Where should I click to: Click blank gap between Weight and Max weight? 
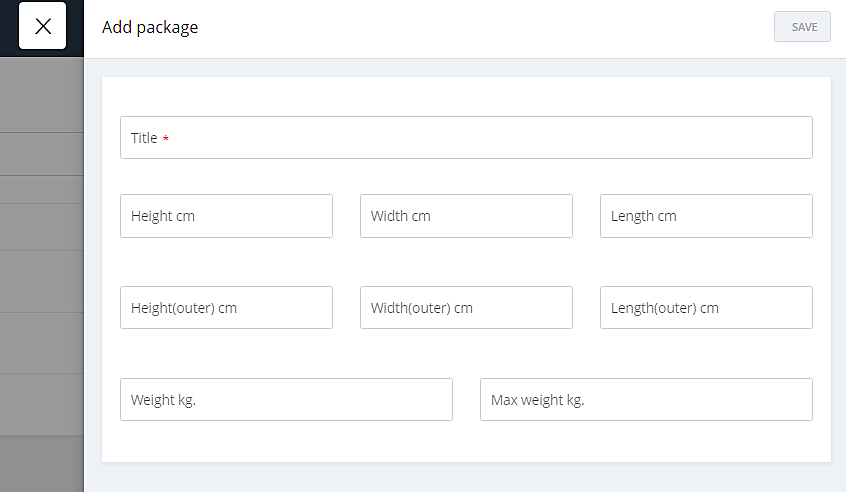(x=466, y=400)
